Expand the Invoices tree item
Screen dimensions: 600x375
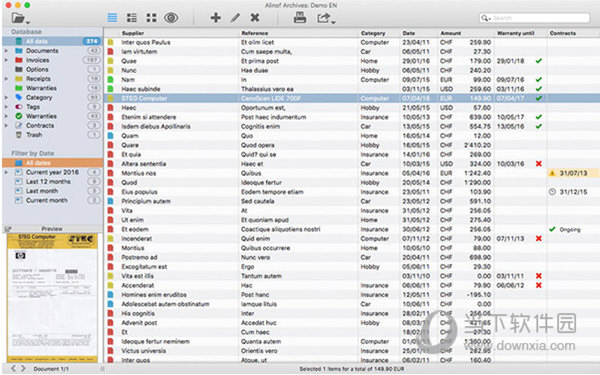pyautogui.click(x=6, y=60)
